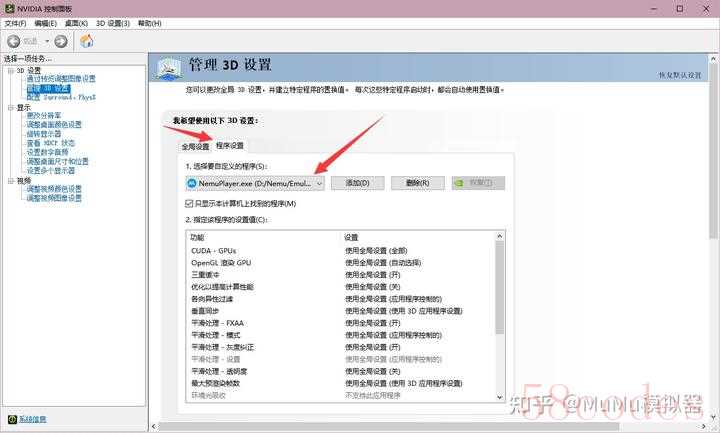Screen dimensions: 720x433
Task: Click the Back navigation arrow button
Action: click(14, 41)
